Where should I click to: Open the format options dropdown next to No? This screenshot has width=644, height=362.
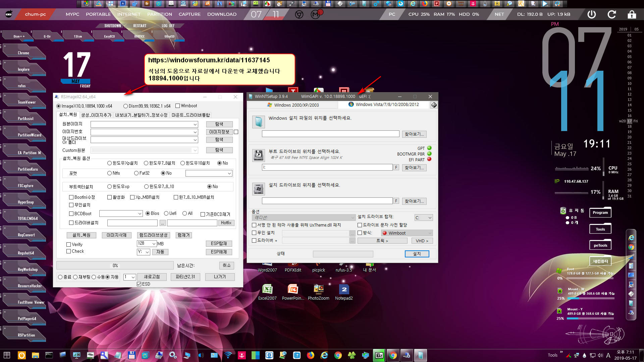click(x=209, y=174)
